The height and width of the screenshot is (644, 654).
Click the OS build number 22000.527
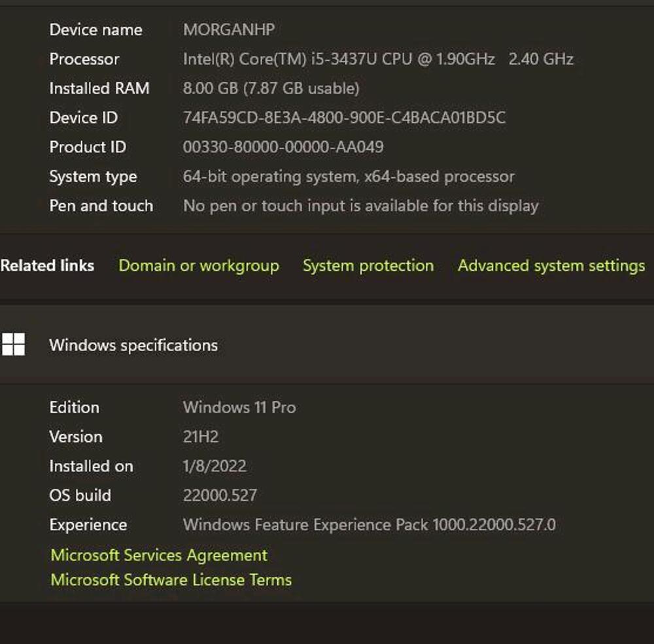[220, 496]
